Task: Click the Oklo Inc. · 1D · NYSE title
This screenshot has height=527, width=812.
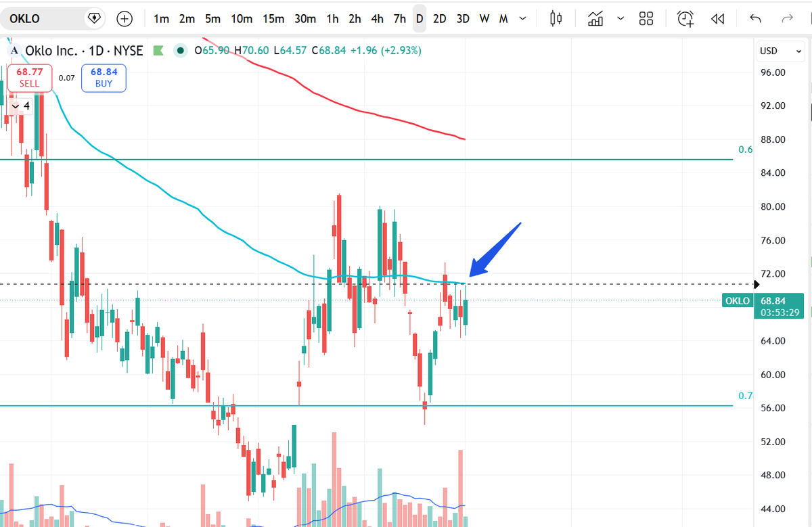Action: click(84, 51)
